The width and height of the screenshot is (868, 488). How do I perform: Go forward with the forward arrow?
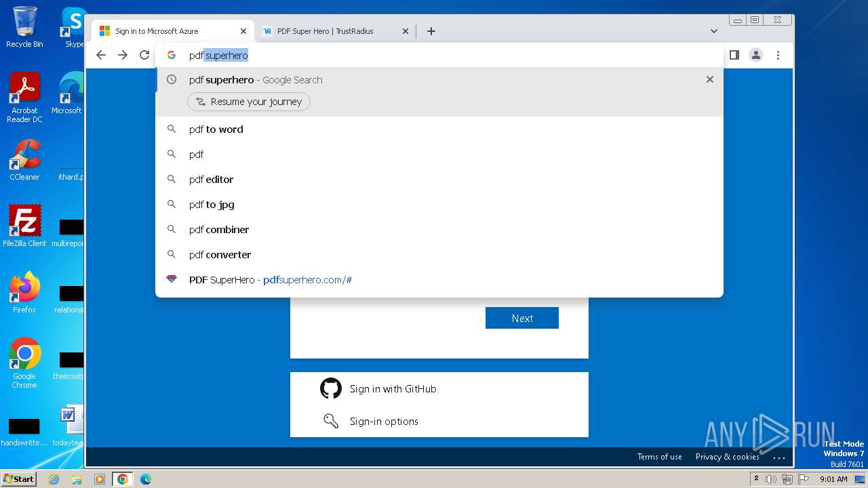tap(123, 55)
